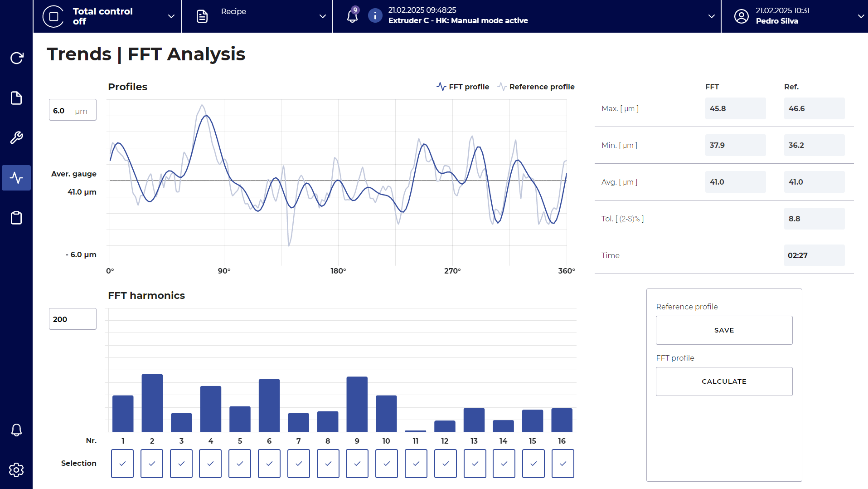Open the Recipe dropdown

322,16
